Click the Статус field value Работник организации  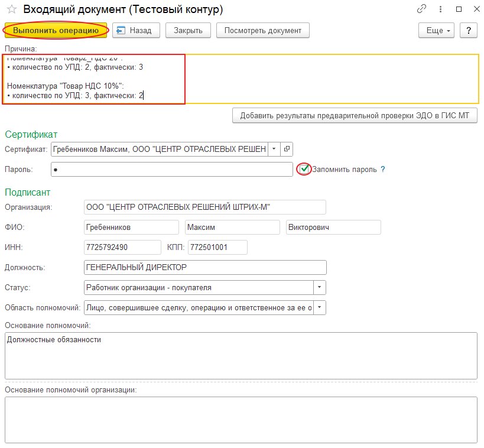(199, 287)
